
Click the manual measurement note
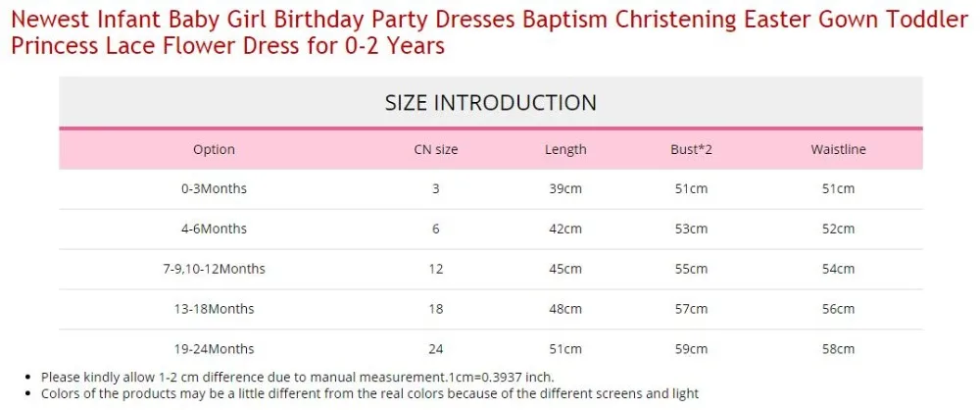[x=298, y=378]
